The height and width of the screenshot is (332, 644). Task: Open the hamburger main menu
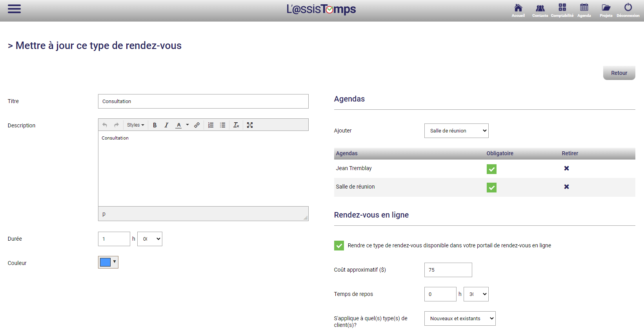tap(14, 9)
